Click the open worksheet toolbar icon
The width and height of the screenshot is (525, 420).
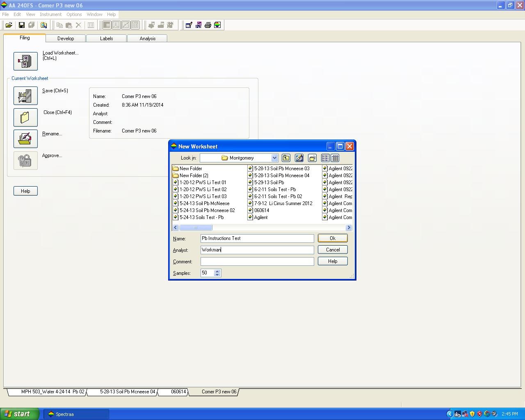pyautogui.click(x=9, y=25)
